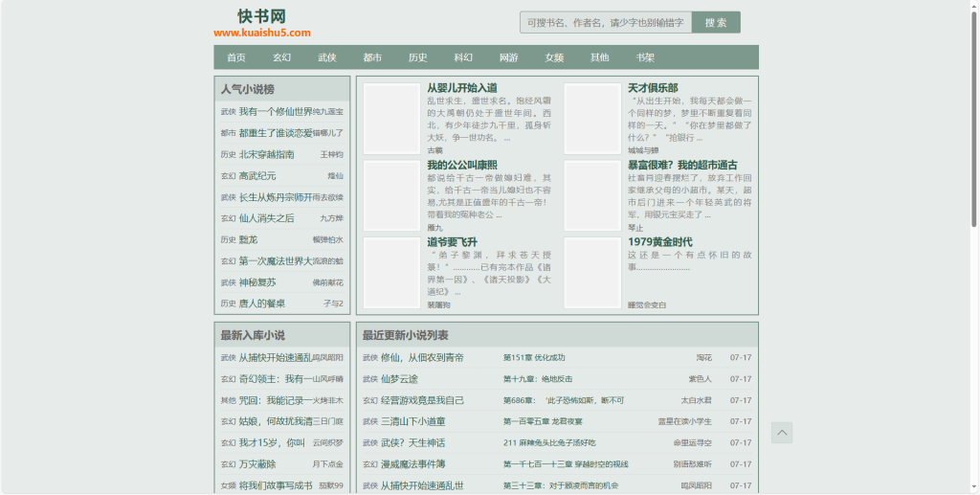Click the search input field
This screenshot has height=495, width=980.
tap(606, 22)
